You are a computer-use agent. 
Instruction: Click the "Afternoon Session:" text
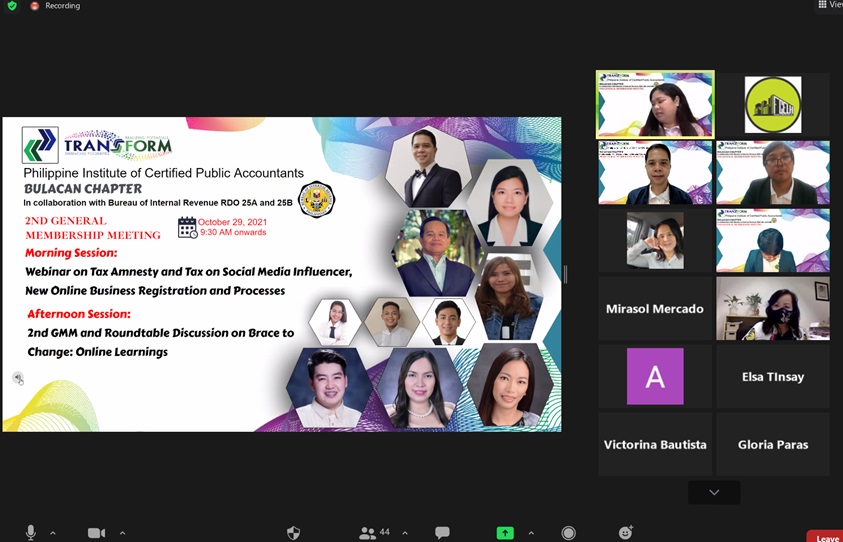[79, 314]
